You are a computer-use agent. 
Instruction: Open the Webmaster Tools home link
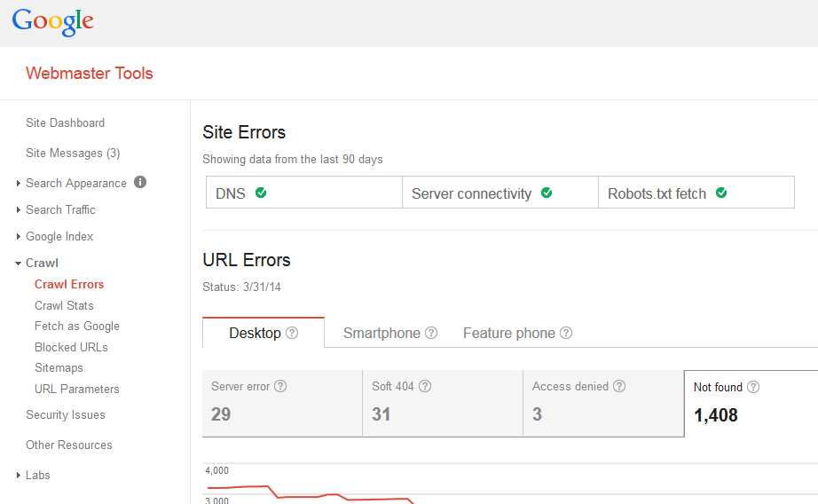tap(90, 74)
